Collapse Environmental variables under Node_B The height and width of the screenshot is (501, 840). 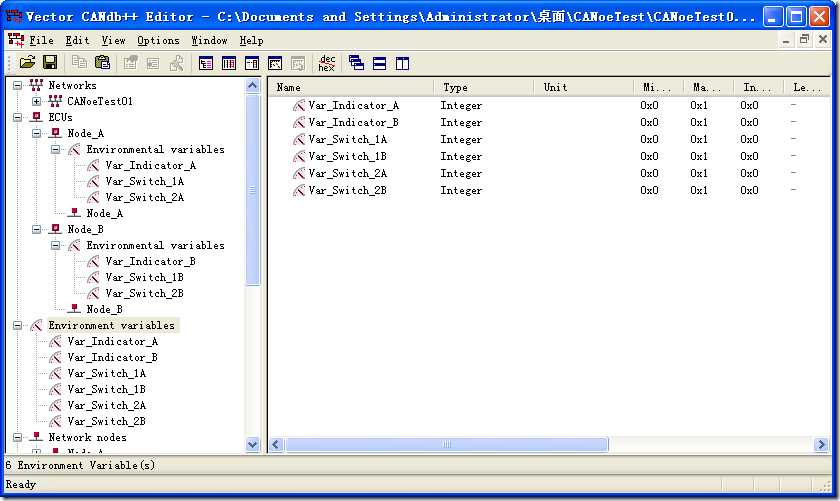click(56, 245)
